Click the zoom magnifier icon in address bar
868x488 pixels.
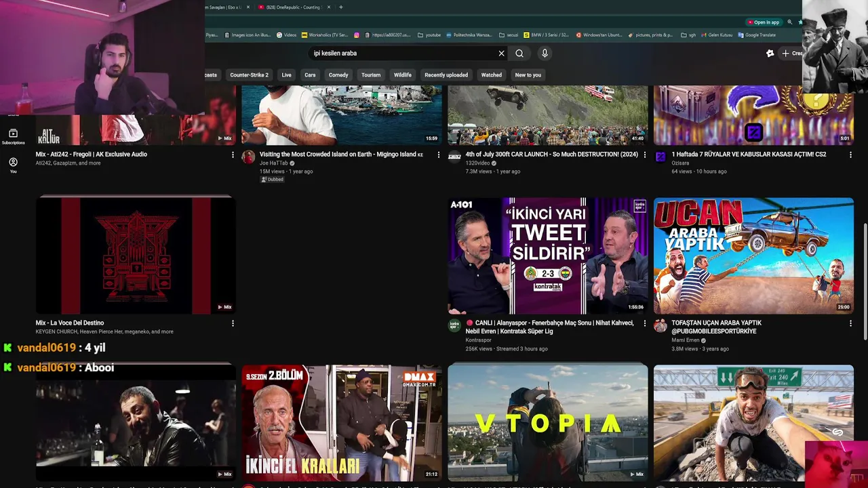point(789,22)
